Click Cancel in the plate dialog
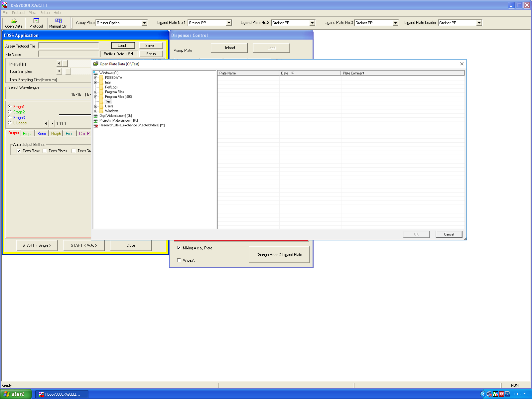Viewport: 532px width, 399px height. [449, 234]
